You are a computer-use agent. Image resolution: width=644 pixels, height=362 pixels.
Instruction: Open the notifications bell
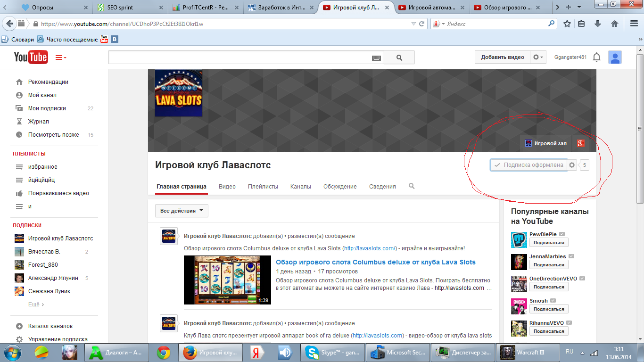tap(596, 58)
